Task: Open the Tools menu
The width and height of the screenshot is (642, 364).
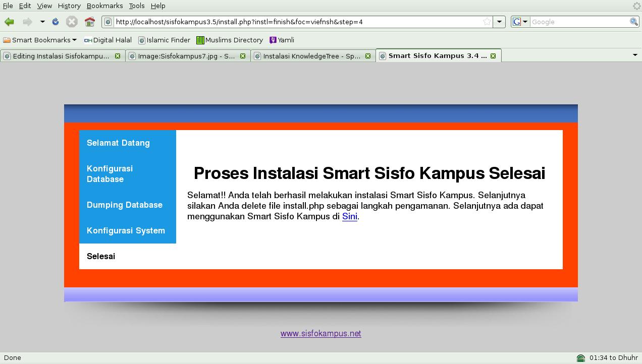Action: (137, 6)
